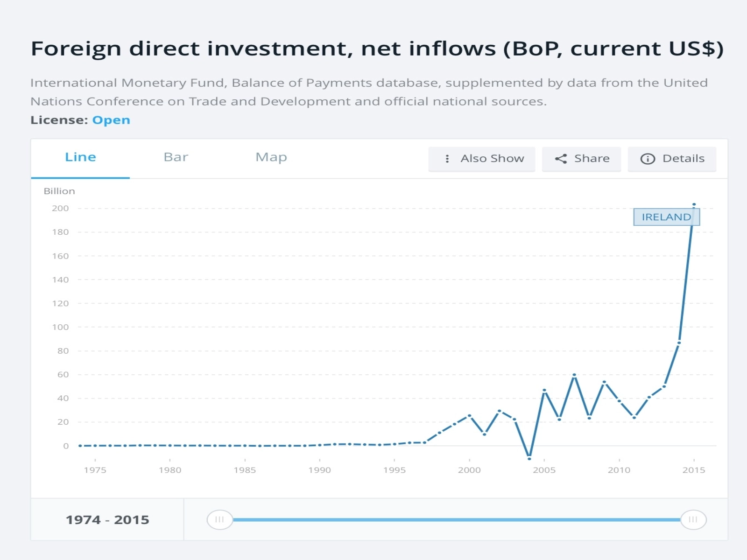Image resolution: width=747 pixels, height=560 pixels.
Task: Click the left handle of year slider
Action: click(x=219, y=519)
